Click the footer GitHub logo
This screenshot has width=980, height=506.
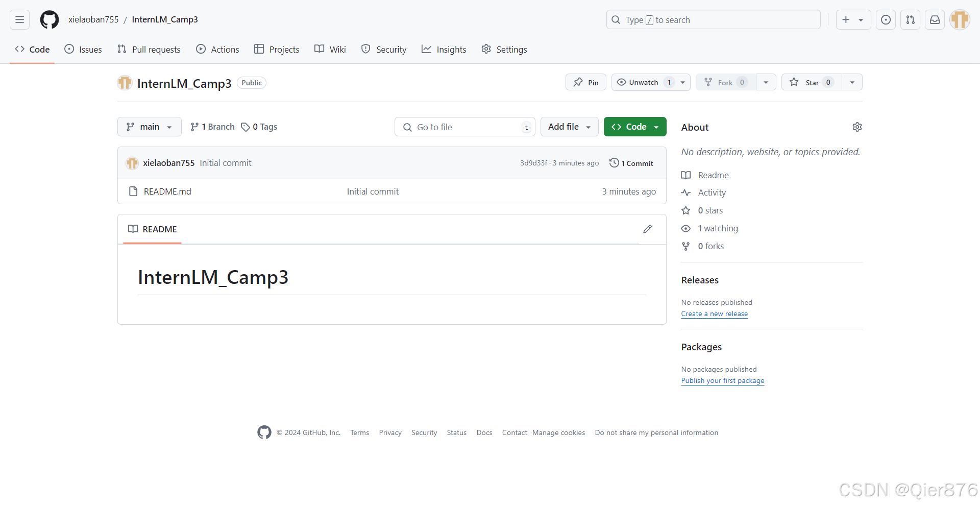(x=264, y=432)
